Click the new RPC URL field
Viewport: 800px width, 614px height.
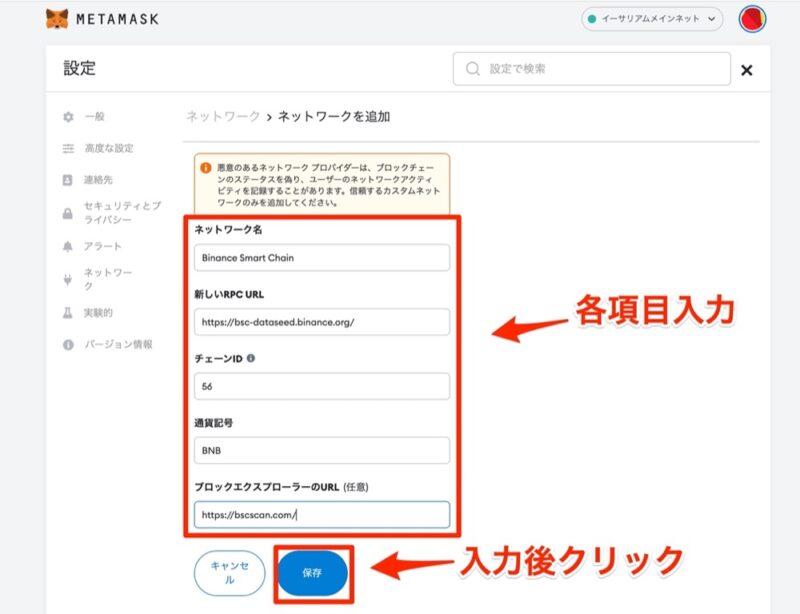coord(322,322)
